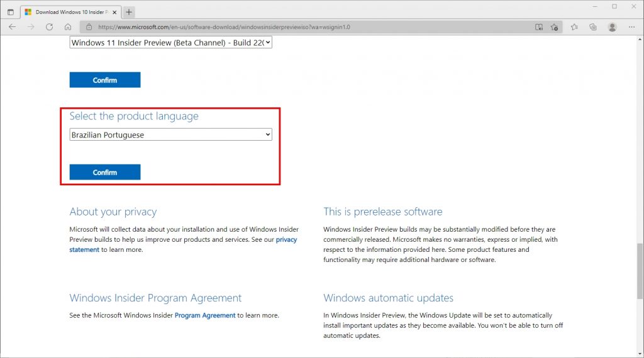Open the Collections panel
Image resolution: width=644 pixels, height=358 pixels.
click(592, 27)
